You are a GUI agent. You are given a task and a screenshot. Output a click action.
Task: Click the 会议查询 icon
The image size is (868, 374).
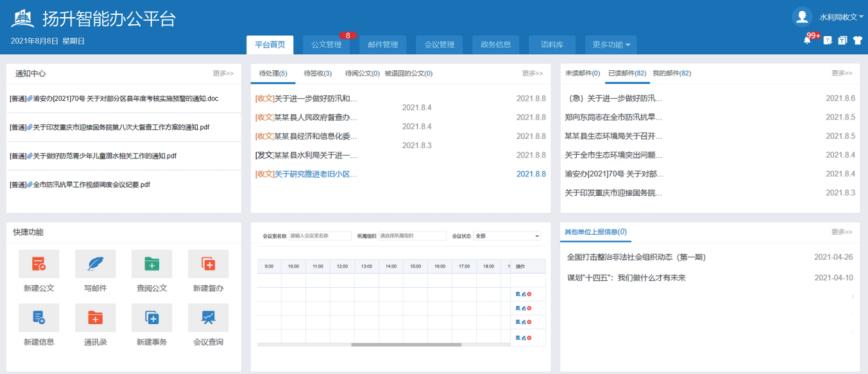pos(208,318)
